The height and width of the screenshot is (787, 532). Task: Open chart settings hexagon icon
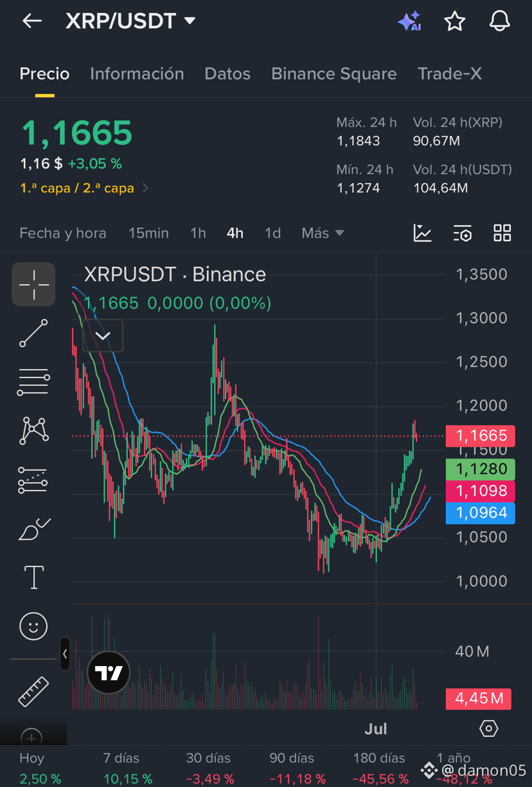(489, 728)
